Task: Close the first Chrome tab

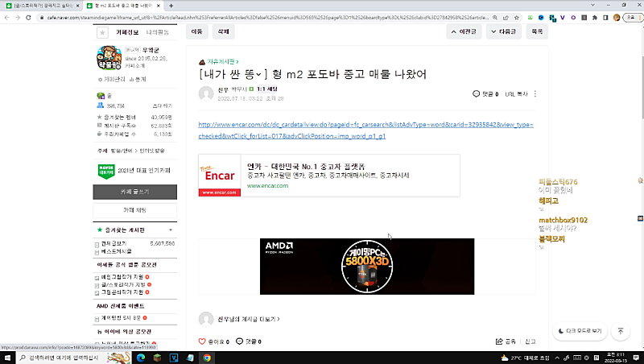Action: (77, 6)
